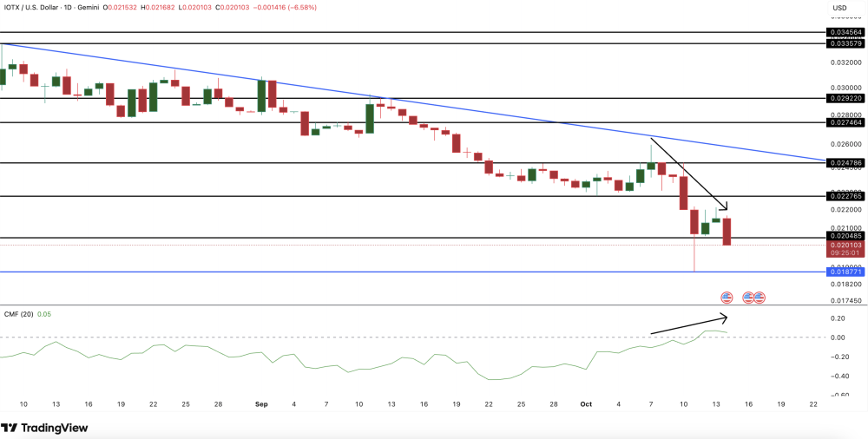Click the TradingView logo

45,428
